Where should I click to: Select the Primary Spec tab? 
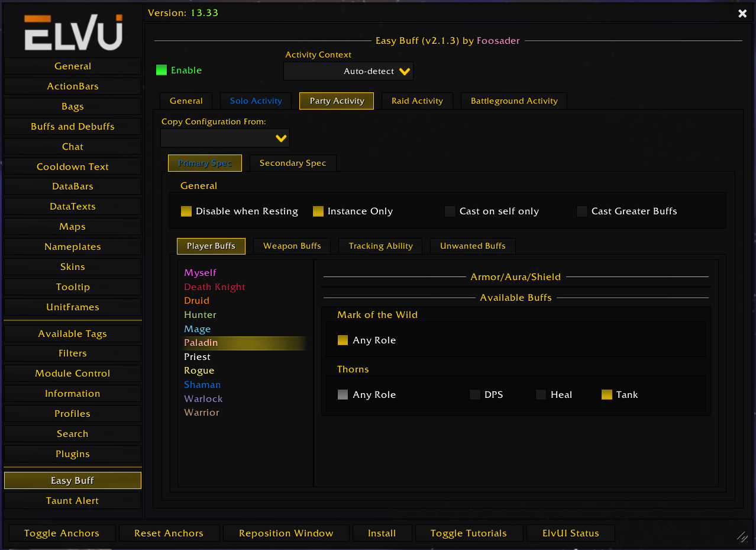(205, 163)
